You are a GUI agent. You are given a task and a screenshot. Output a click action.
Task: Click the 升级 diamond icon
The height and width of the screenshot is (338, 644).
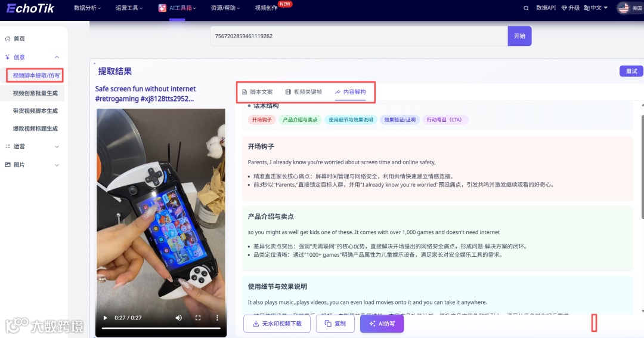click(x=564, y=8)
